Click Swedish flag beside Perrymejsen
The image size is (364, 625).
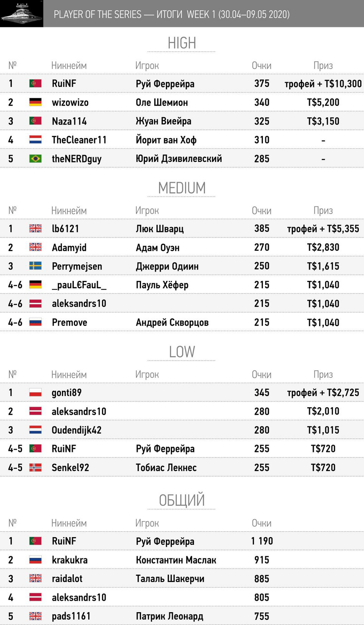pyautogui.click(x=35, y=266)
